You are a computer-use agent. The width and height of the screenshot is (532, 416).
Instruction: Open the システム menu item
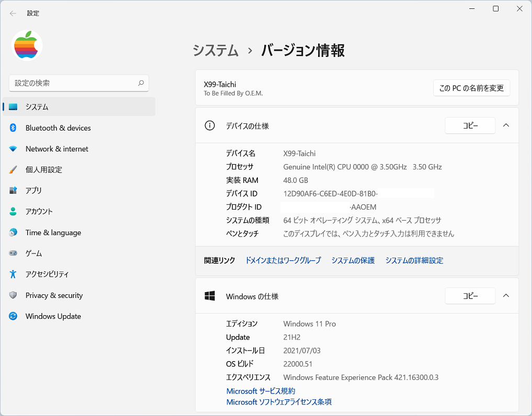79,107
